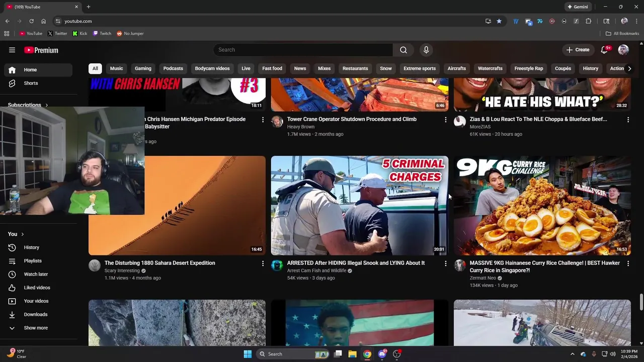
Task: Open Liked videos in sidebar
Action: tap(38, 288)
